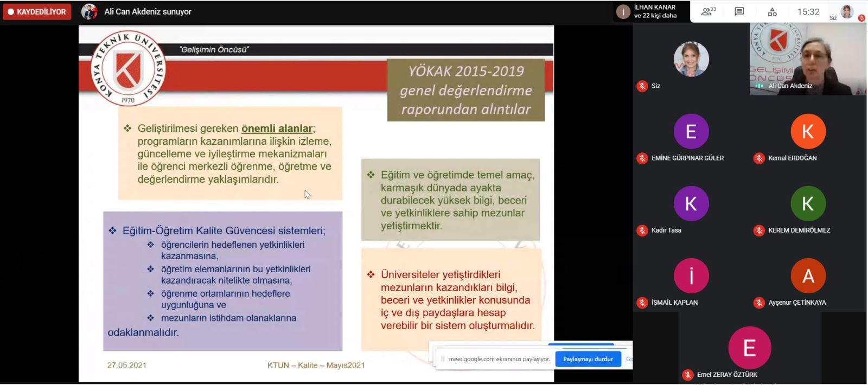Viewport: 868px width, 385px height.
Task: Click the KAYDEDİLİYOR recording indicator
Action: point(37,11)
